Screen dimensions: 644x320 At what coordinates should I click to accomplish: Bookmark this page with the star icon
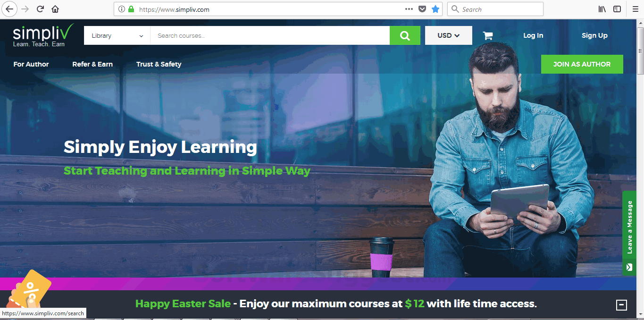click(x=435, y=9)
